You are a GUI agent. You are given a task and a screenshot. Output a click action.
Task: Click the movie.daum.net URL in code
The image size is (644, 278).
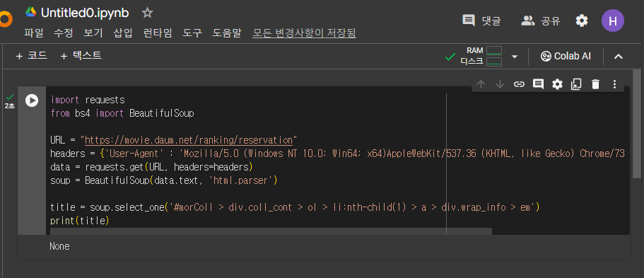pyautogui.click(x=189, y=140)
